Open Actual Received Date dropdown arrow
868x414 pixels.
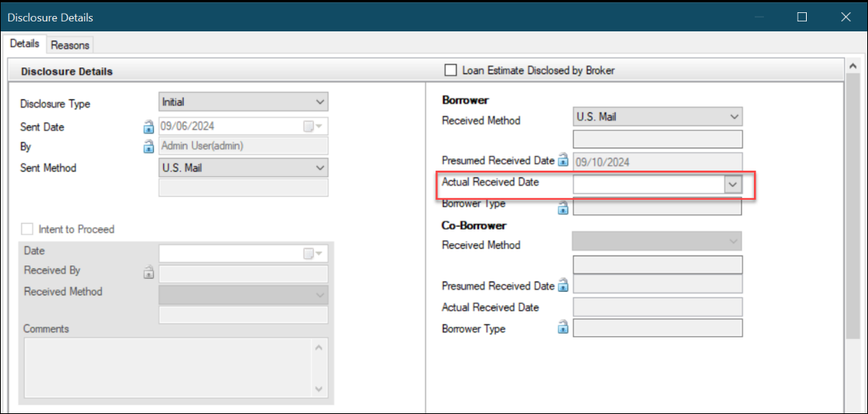coord(733,184)
